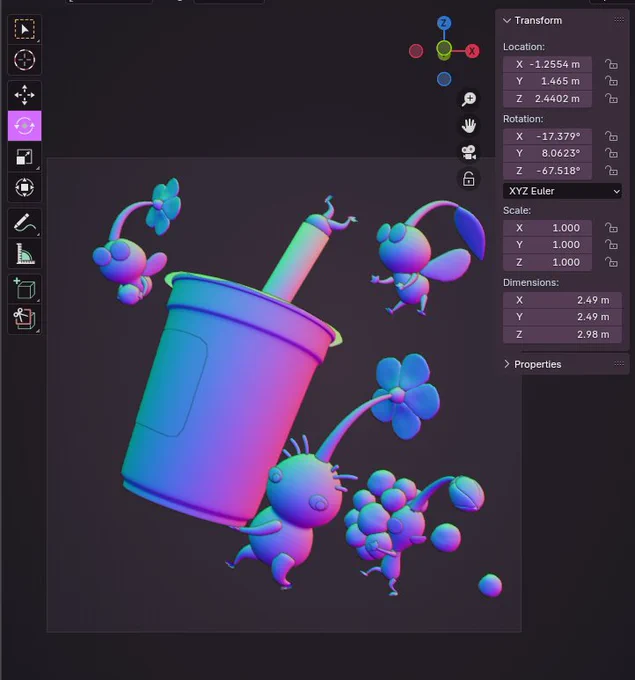Select the Move tool
Screen dimensions: 635x680
25,95
